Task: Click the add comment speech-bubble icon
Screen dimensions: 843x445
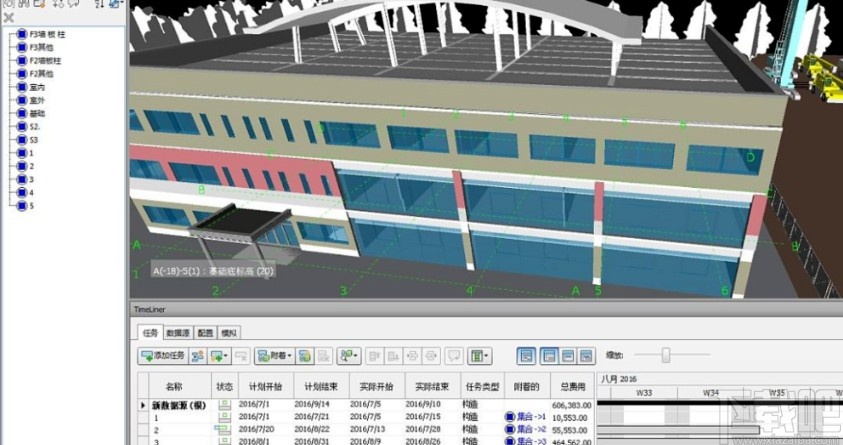Action: click(454, 356)
